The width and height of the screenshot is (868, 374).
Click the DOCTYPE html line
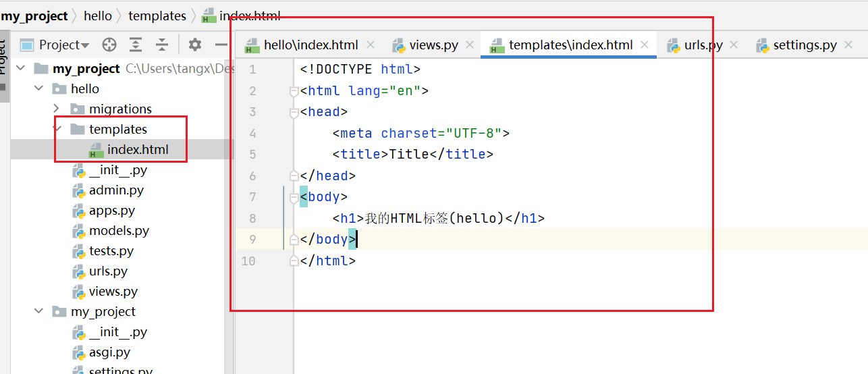pyautogui.click(x=360, y=69)
